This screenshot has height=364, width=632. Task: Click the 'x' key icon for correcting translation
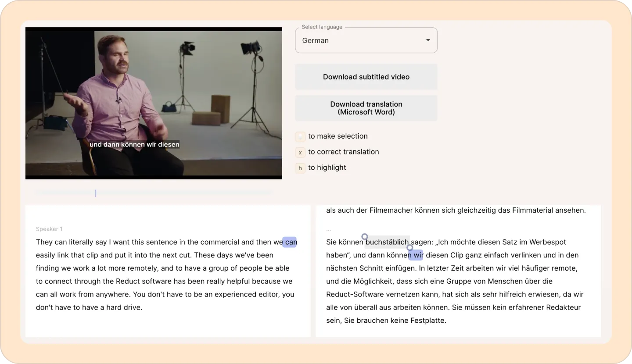(x=300, y=153)
